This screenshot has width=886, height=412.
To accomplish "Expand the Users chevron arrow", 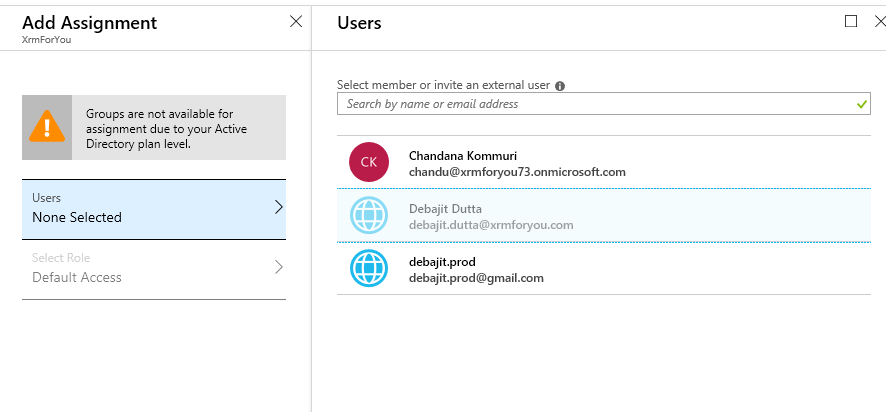I will click(x=278, y=207).
